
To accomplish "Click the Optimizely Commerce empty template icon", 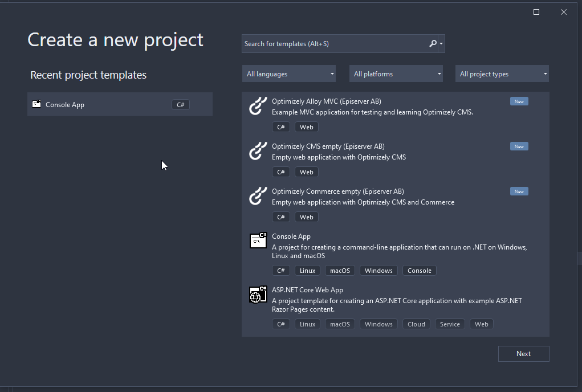I will (x=258, y=197).
